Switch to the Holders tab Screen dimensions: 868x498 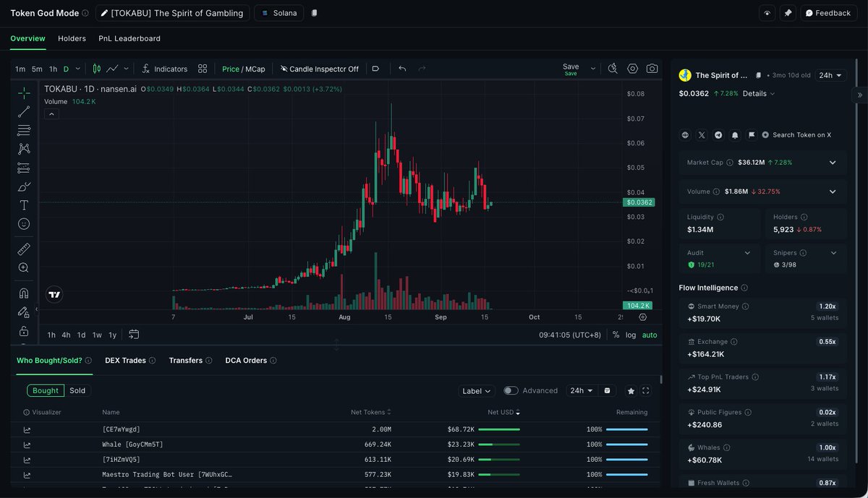click(72, 38)
